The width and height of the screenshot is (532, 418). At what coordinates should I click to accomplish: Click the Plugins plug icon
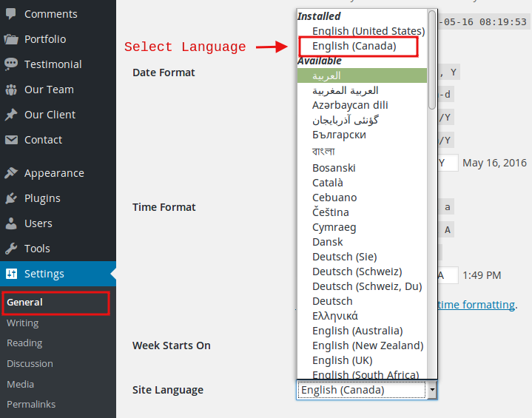coord(11,198)
